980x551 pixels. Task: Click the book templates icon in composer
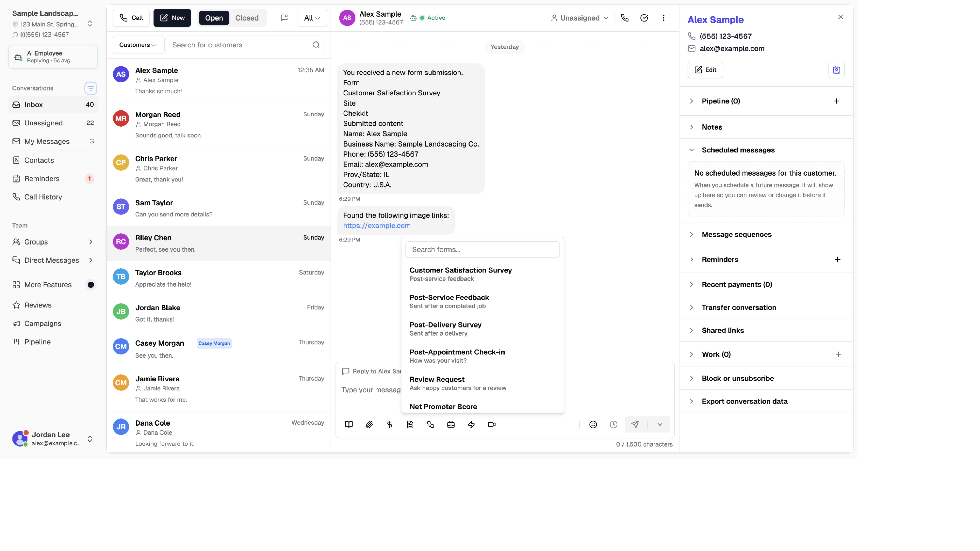pyautogui.click(x=349, y=424)
